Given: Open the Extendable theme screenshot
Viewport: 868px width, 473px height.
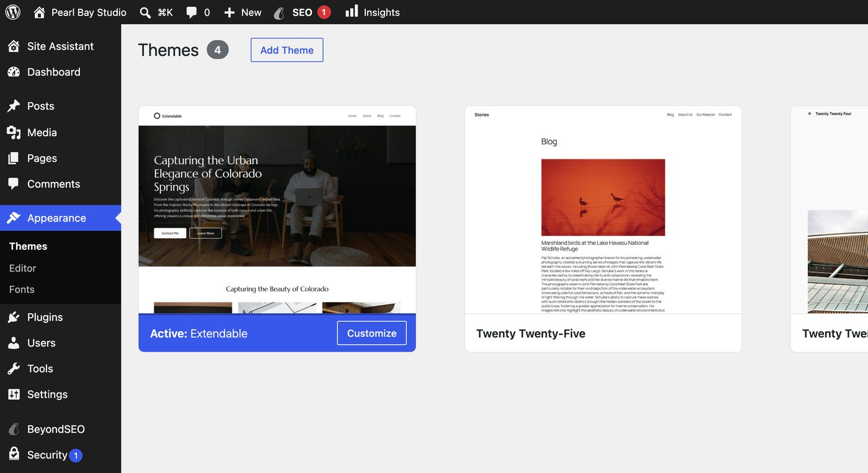Looking at the screenshot, I should point(277,210).
